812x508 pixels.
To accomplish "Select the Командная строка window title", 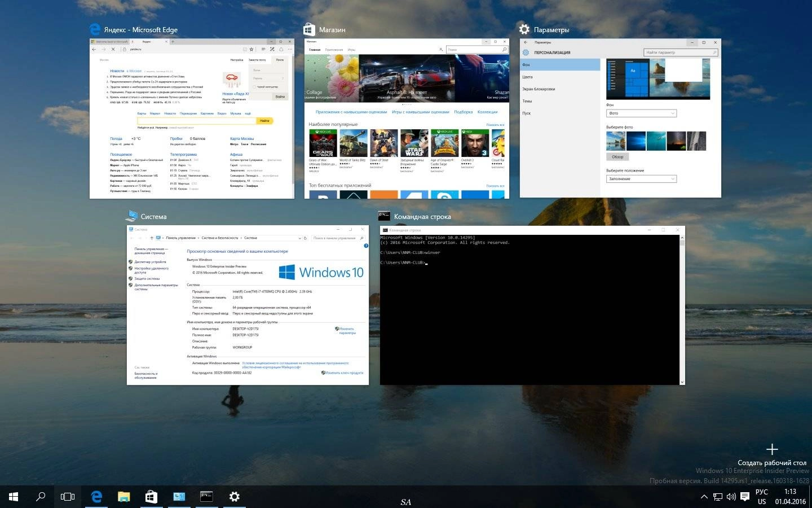I will [x=422, y=217].
